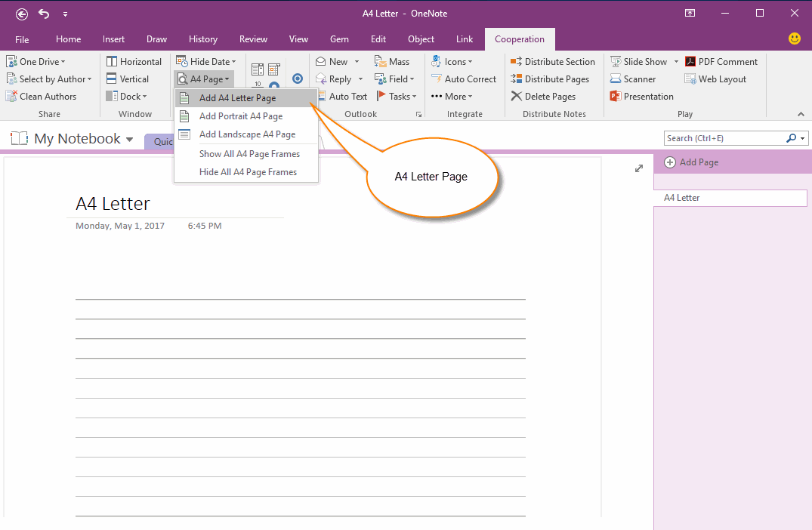This screenshot has width=812, height=530.
Task: Collapse the A4 Page dropdown button
Action: 203,79
